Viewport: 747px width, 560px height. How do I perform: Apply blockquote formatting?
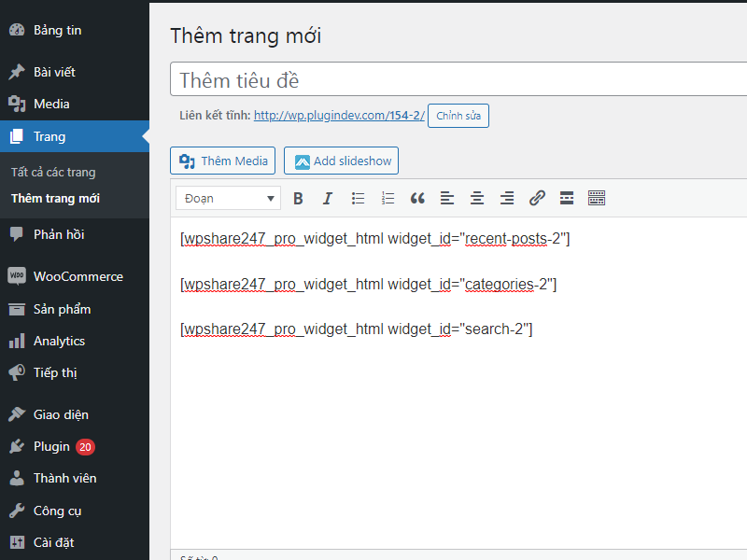[x=417, y=198]
